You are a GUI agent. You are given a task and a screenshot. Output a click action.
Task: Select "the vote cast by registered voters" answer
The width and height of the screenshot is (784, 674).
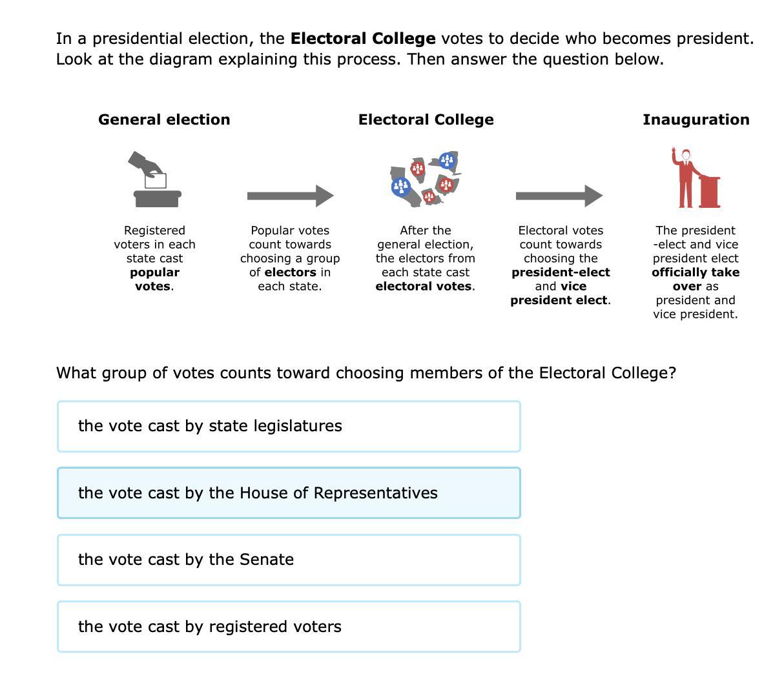coord(288,626)
